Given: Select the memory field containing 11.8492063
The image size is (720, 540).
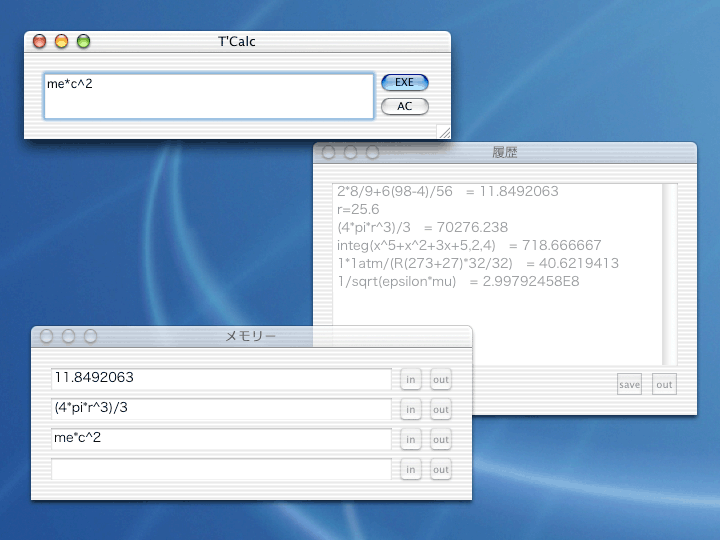Looking at the screenshot, I should [x=221, y=379].
